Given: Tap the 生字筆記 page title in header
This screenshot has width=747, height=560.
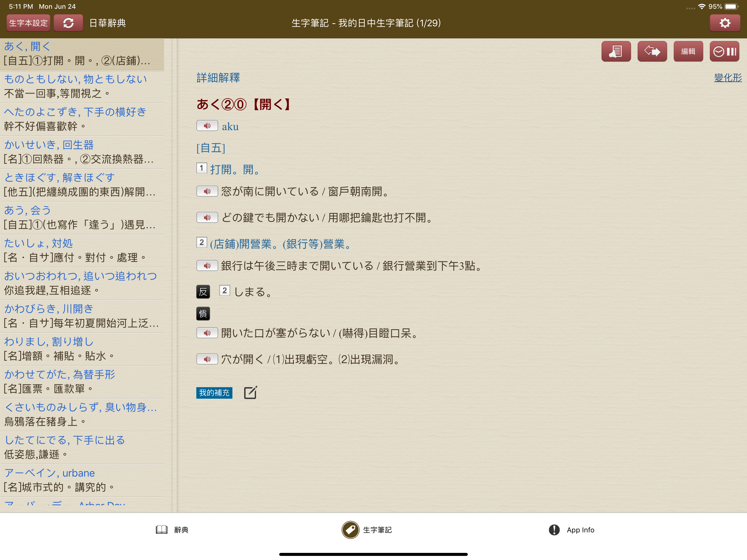Looking at the screenshot, I should [366, 23].
